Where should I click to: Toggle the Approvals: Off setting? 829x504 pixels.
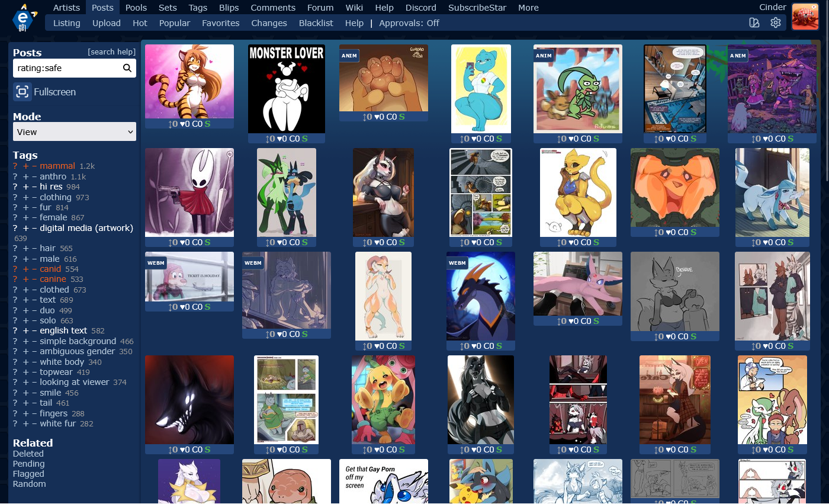pyautogui.click(x=409, y=23)
